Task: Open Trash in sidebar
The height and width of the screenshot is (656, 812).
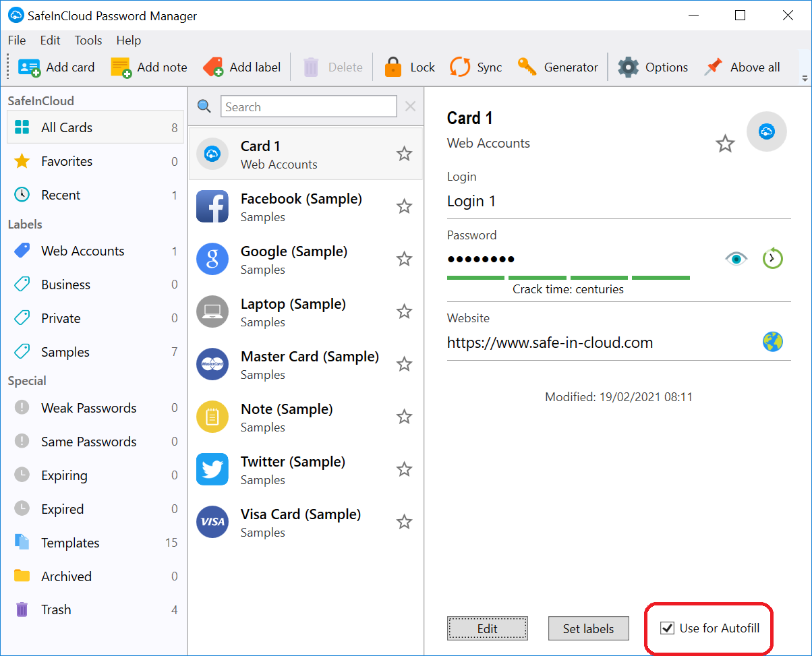Action: (95, 609)
